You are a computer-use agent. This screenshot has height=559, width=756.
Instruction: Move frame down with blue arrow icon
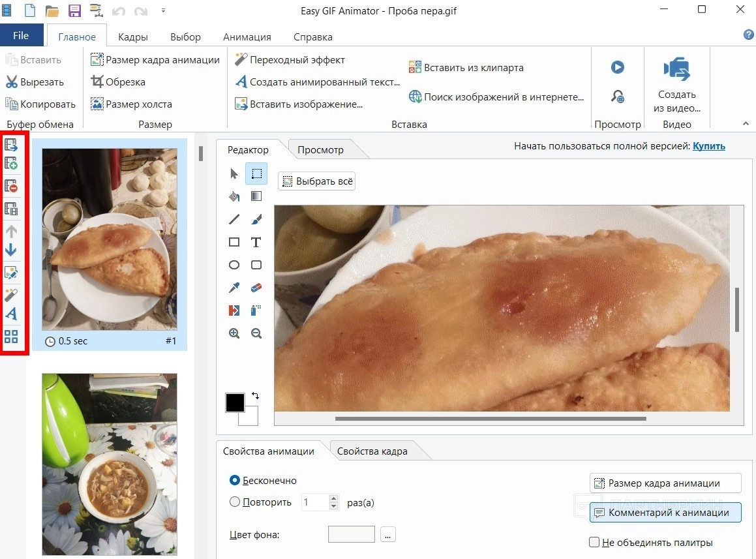click(x=11, y=250)
